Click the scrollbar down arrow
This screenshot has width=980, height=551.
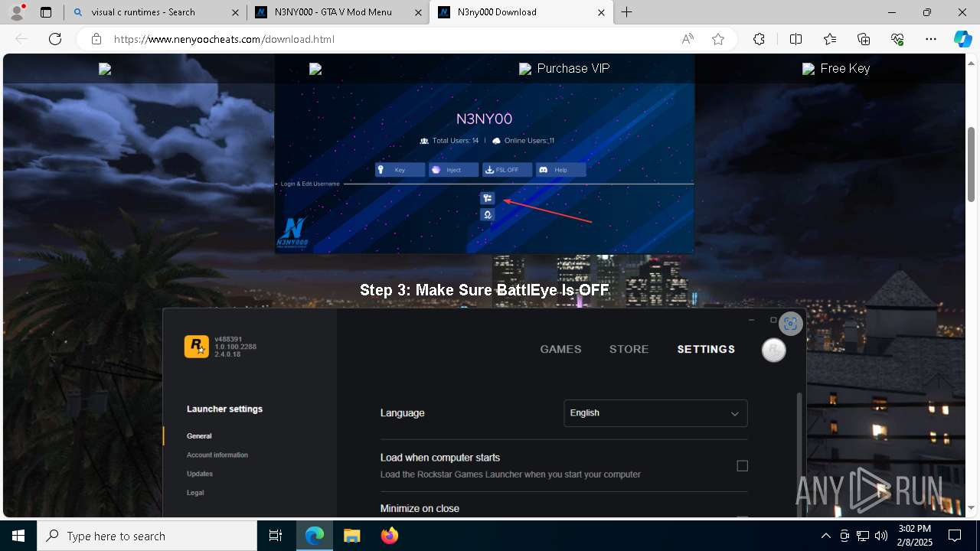[972, 507]
